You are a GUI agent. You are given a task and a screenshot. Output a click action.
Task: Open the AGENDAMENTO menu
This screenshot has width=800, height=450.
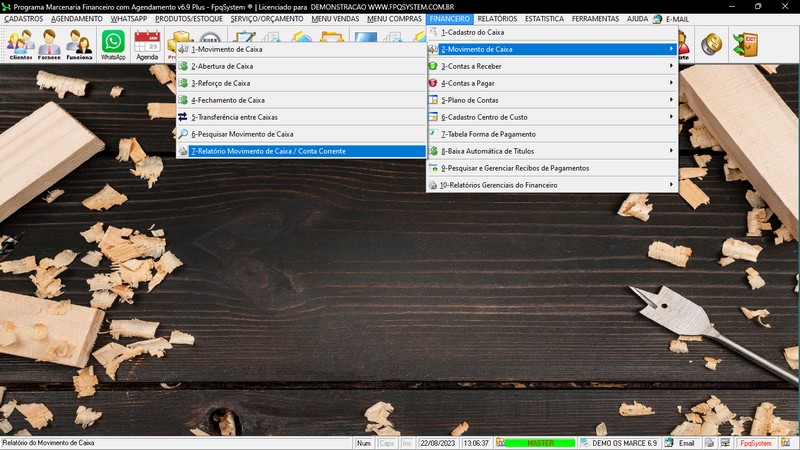pyautogui.click(x=77, y=19)
